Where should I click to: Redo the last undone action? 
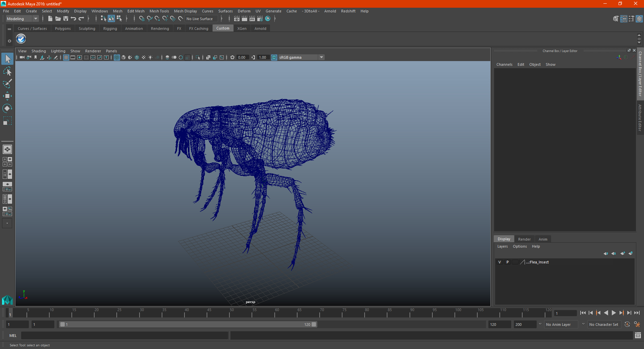pyautogui.click(x=81, y=19)
